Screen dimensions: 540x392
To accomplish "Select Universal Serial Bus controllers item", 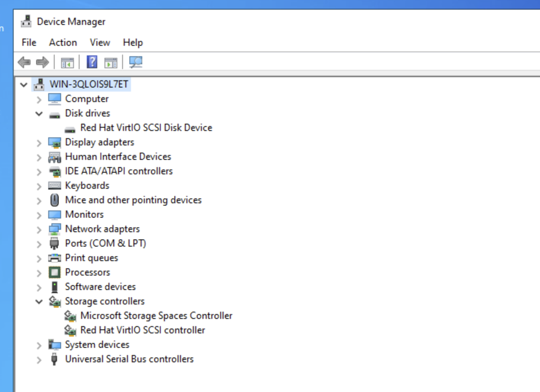I will (129, 359).
